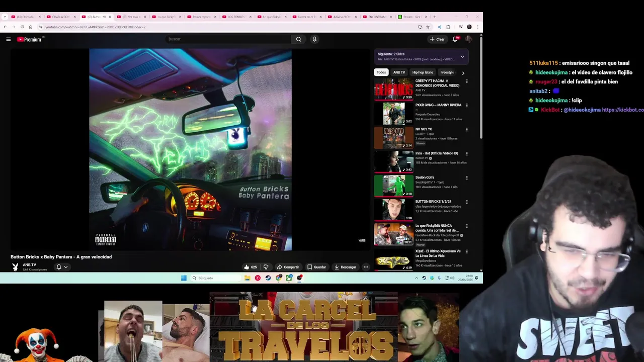The height and width of the screenshot is (362, 644).
Task: Open options menu for NO SOY YO video
Action: tap(467, 130)
